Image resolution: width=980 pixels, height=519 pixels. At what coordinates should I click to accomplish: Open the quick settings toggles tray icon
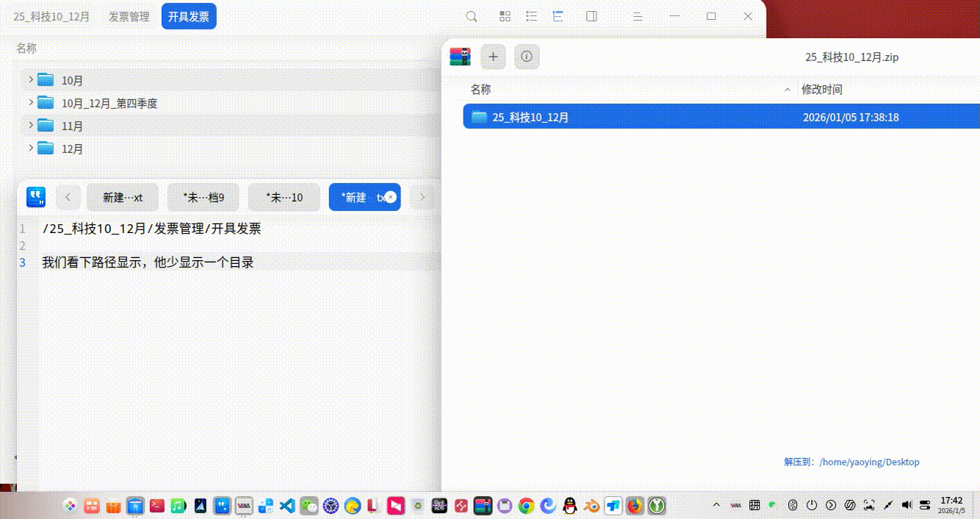coord(925,505)
